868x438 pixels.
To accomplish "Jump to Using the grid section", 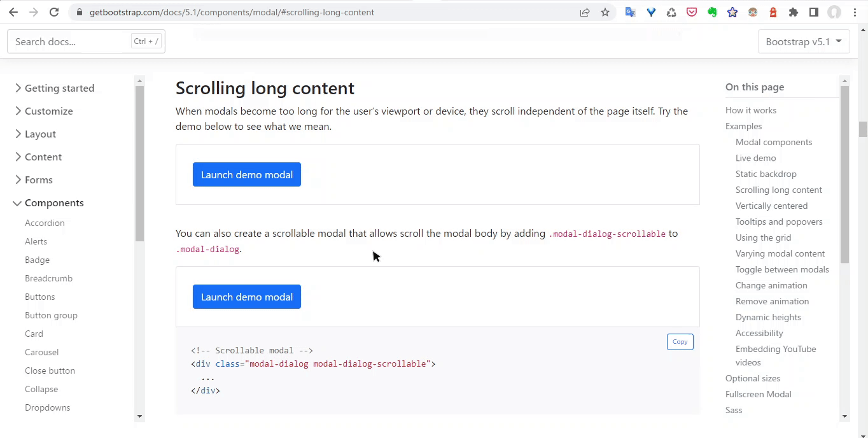I will tap(763, 237).
